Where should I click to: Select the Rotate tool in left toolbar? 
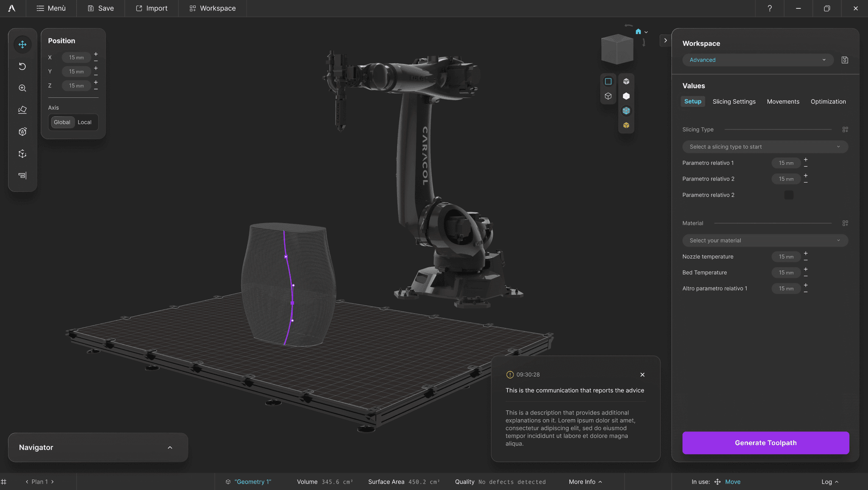[x=22, y=67]
